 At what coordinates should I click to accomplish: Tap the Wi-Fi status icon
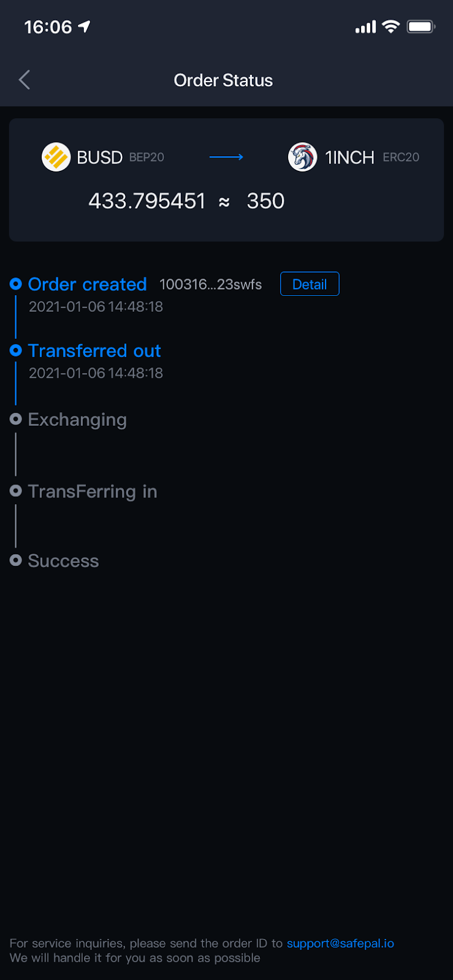click(x=390, y=26)
